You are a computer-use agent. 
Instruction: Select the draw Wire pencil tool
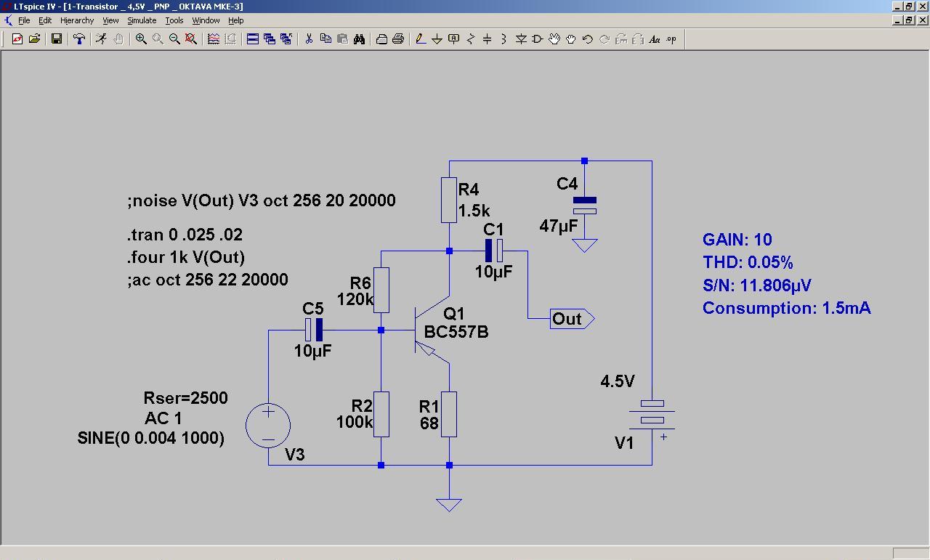coord(421,39)
